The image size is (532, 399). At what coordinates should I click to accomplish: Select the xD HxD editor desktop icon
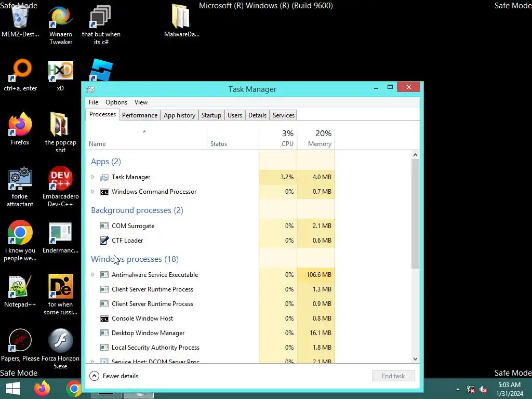[60, 75]
